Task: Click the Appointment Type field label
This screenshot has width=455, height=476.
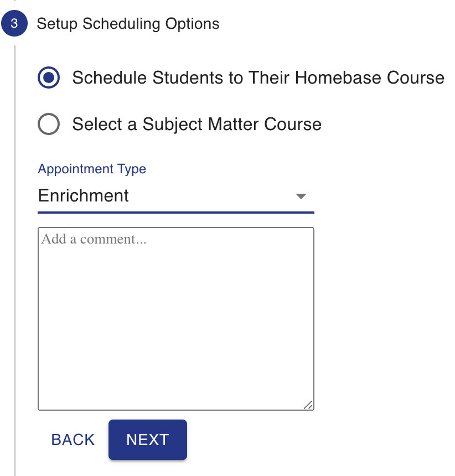Action: coord(92,169)
